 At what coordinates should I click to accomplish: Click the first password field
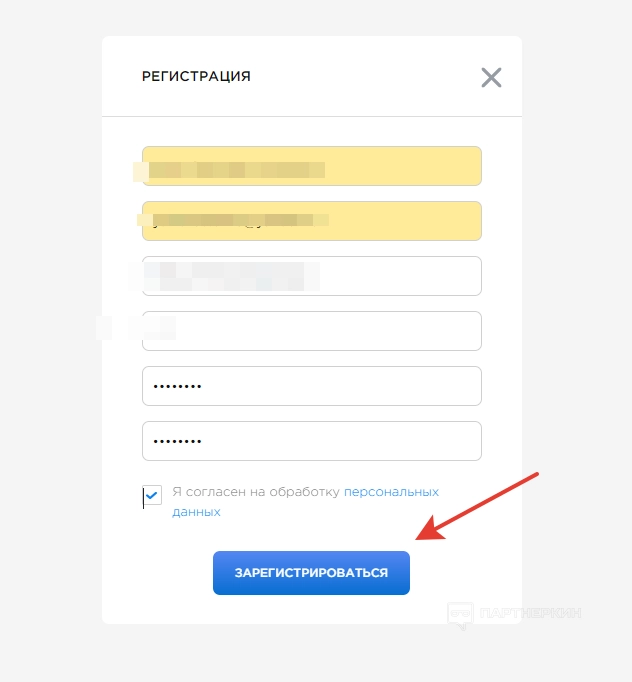312,386
